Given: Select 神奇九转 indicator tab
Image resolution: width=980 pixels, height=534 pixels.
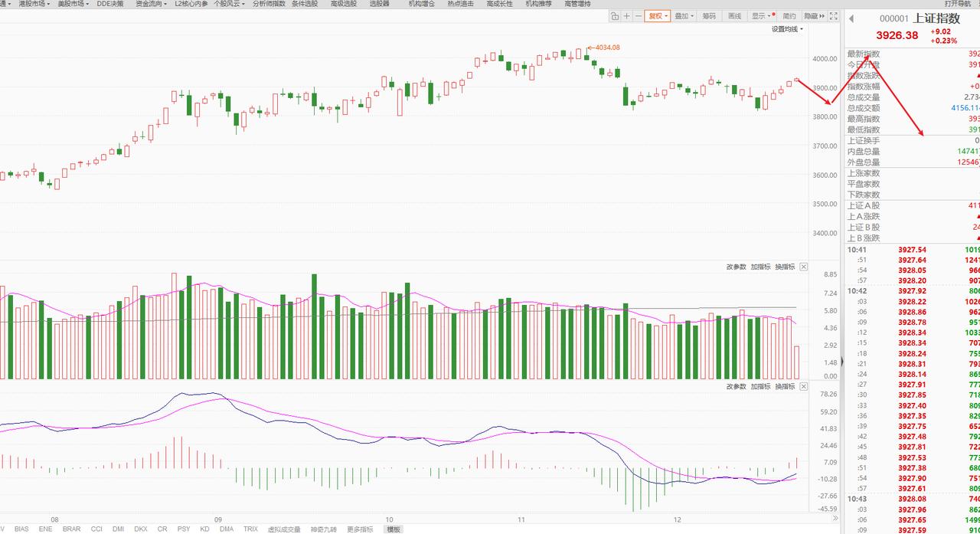Looking at the screenshot, I should pyautogui.click(x=324, y=529).
